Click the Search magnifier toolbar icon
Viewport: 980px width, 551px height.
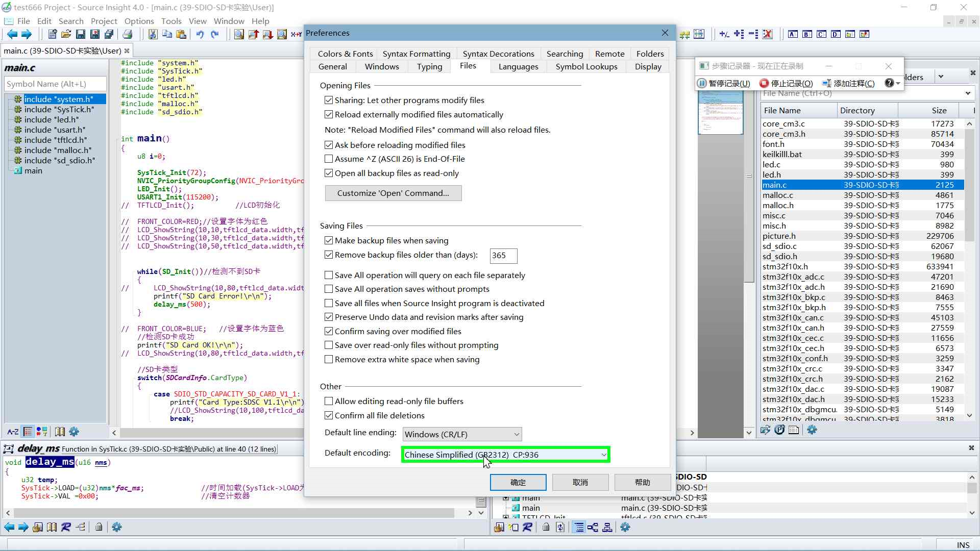coord(239,35)
